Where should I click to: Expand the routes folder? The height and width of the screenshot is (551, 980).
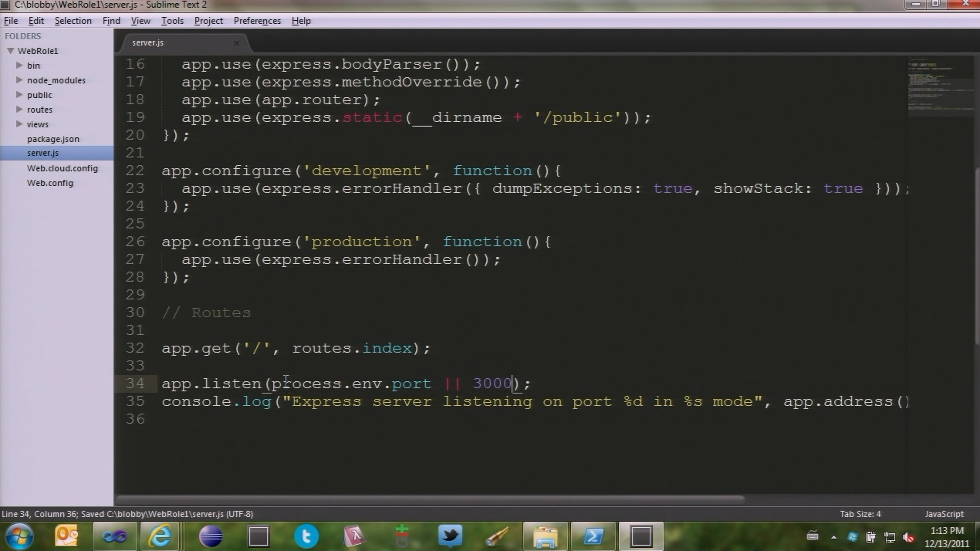tap(20, 110)
